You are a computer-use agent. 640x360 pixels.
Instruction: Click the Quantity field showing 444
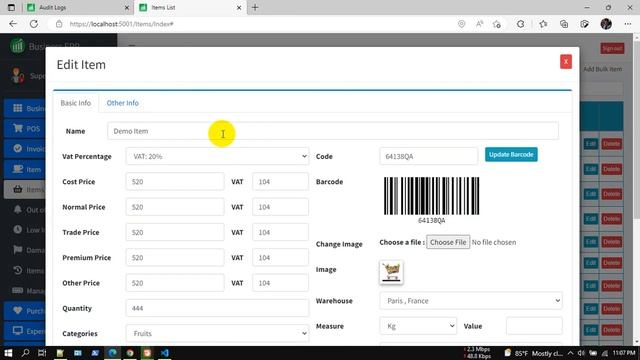click(x=218, y=308)
